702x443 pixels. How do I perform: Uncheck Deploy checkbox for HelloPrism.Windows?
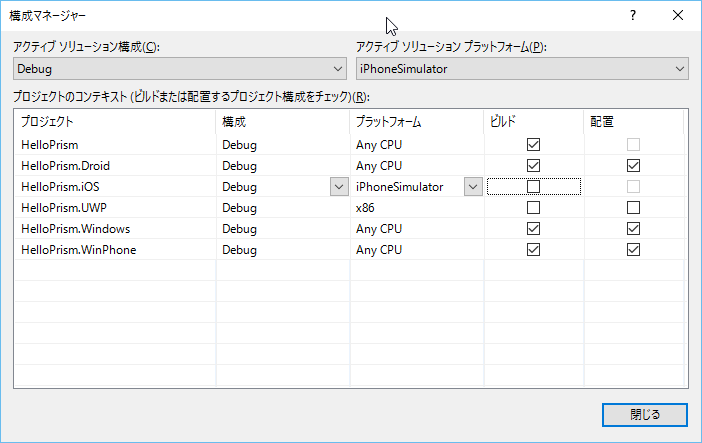(x=633, y=228)
